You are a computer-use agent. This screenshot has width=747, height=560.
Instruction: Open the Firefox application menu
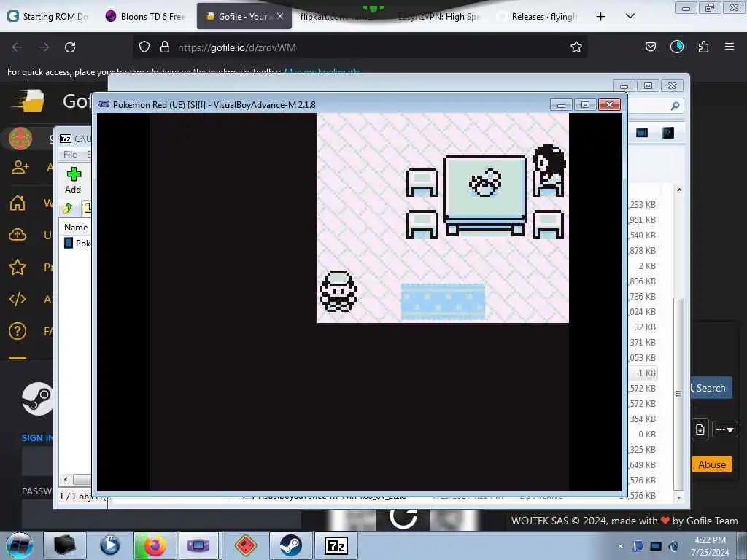(729, 47)
